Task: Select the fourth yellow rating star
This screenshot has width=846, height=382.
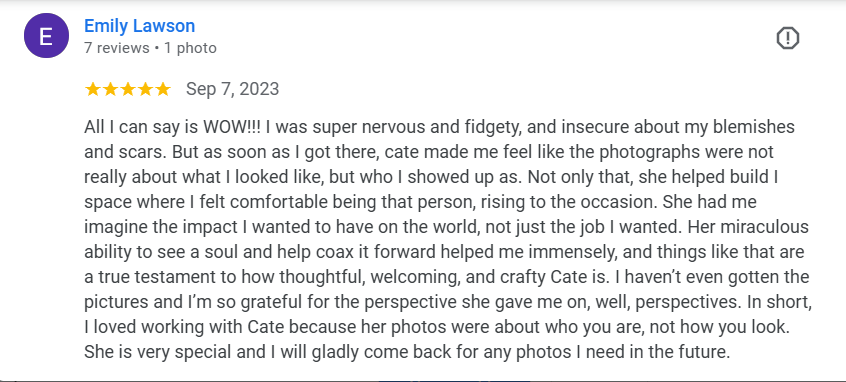Action: coord(145,89)
